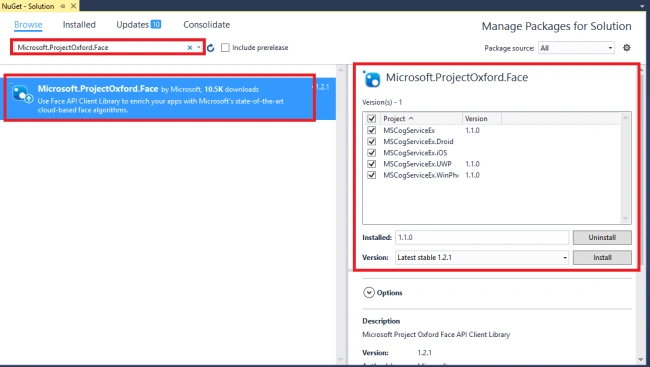Click the Version column header
The width and height of the screenshot is (650, 367).
pos(482,119)
